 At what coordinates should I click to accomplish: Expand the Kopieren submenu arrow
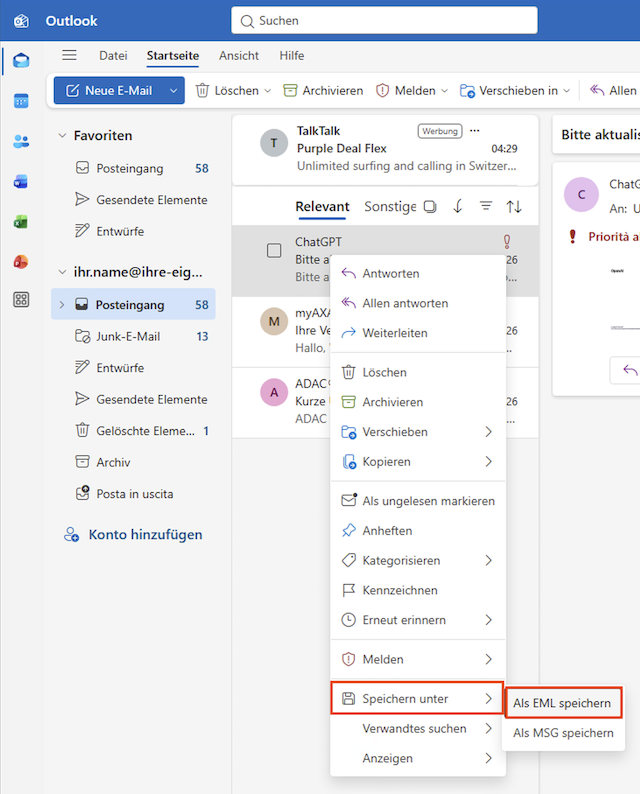click(x=489, y=462)
